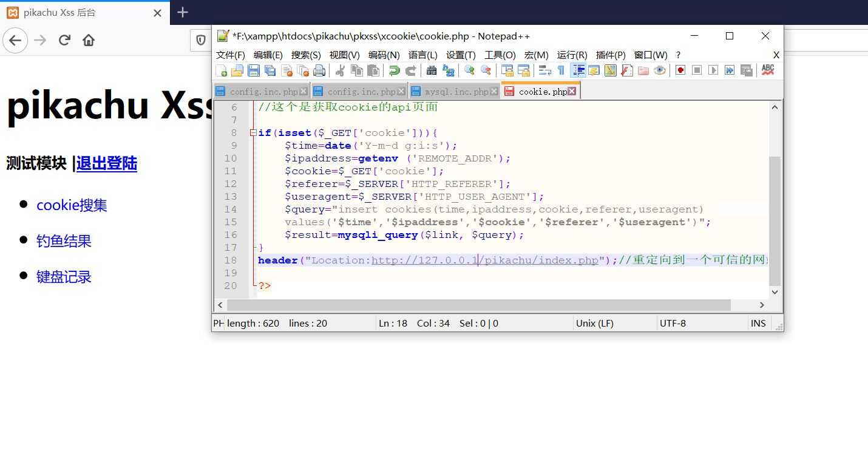Open the 文件(F) menu

pos(231,55)
